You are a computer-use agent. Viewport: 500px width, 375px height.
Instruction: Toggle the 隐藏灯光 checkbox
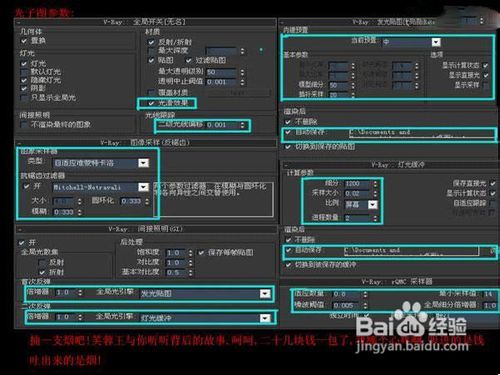click(24, 80)
